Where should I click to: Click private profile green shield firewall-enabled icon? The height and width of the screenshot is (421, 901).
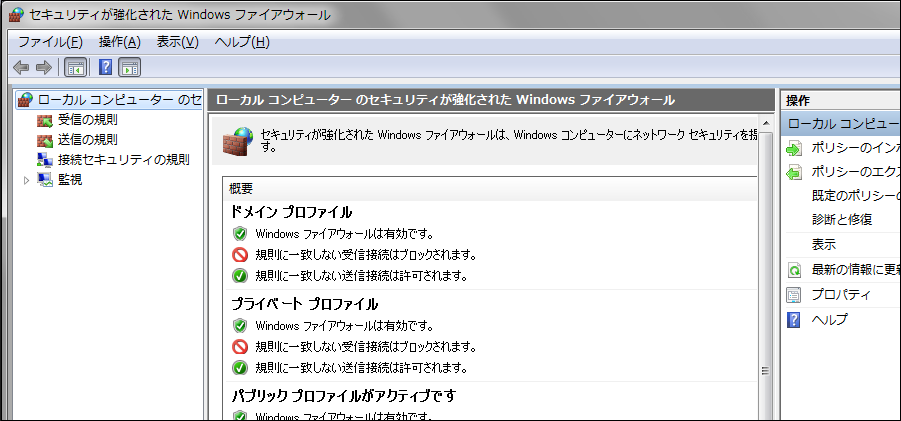point(240,326)
